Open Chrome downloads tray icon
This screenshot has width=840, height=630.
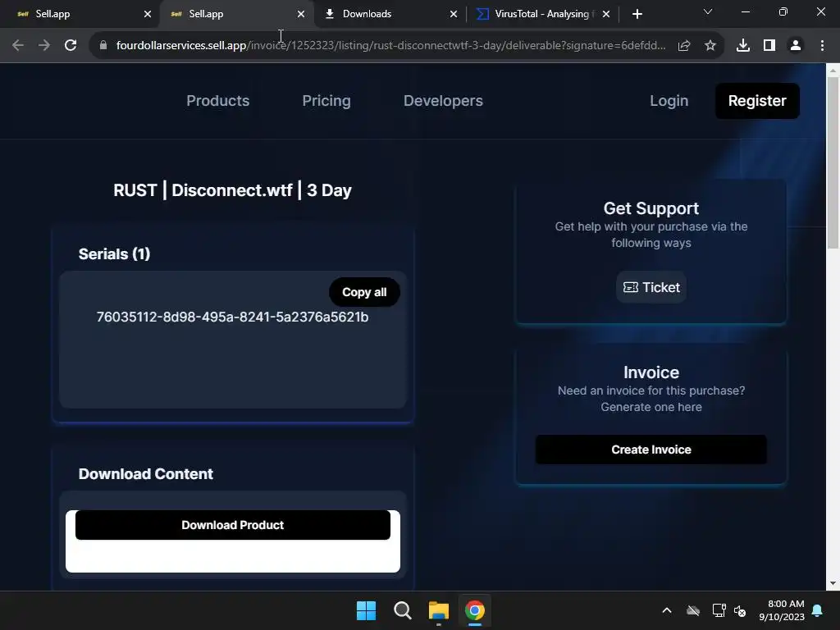tap(743, 46)
